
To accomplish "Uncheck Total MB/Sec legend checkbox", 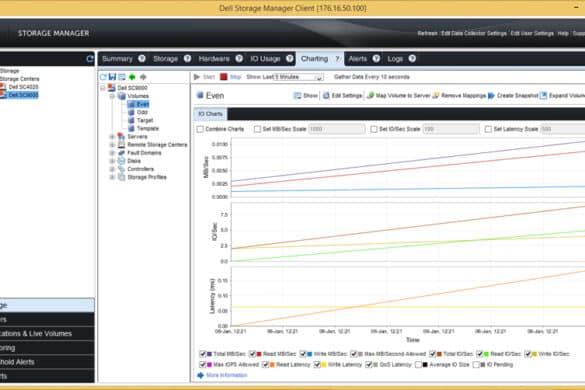I will click(203, 354).
